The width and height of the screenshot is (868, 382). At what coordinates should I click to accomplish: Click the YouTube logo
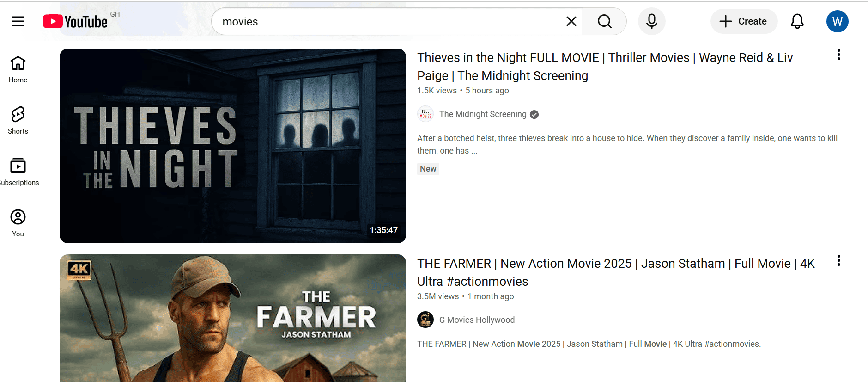coord(75,22)
